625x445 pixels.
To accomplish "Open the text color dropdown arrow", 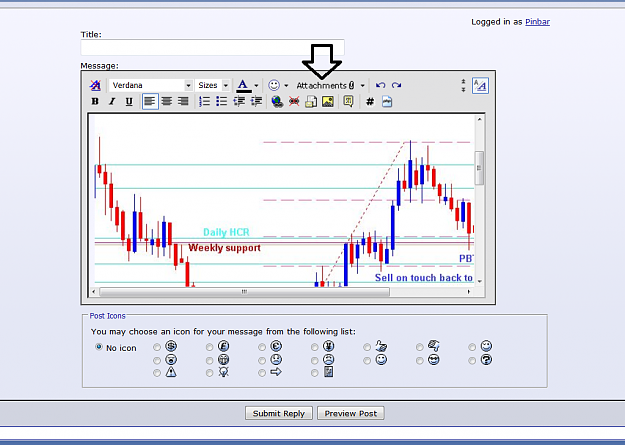I will pyautogui.click(x=256, y=86).
